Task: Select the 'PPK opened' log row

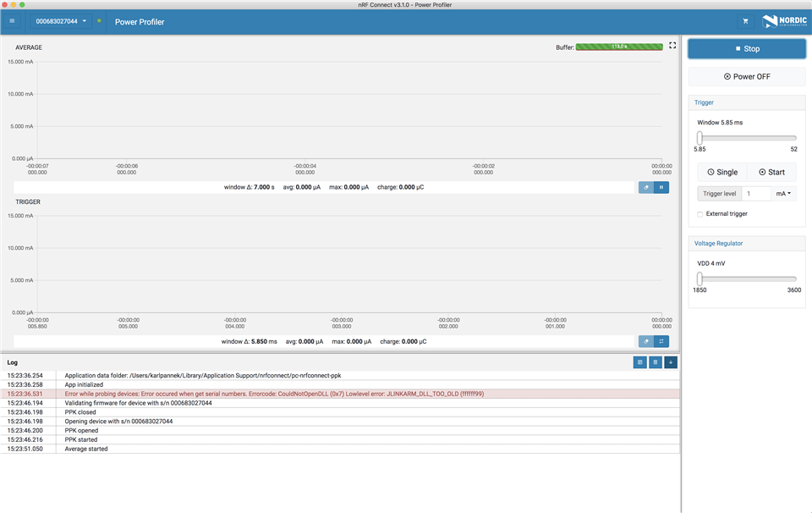Action: 340,431
